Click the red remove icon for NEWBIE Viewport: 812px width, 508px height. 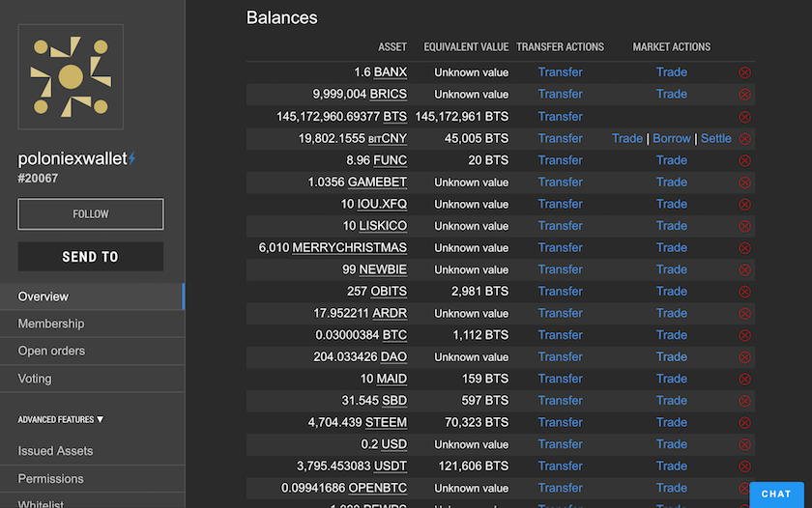tap(744, 270)
